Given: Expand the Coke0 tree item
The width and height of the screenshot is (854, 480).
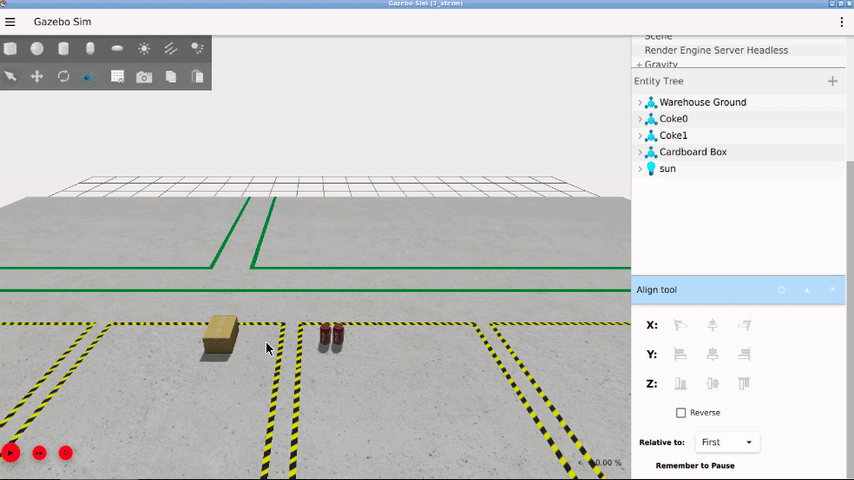Looking at the screenshot, I should point(640,119).
